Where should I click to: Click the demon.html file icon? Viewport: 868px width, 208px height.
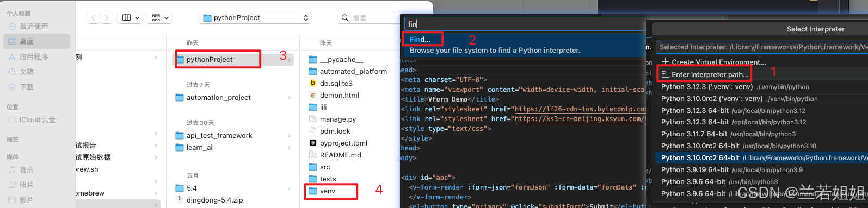[x=313, y=95]
